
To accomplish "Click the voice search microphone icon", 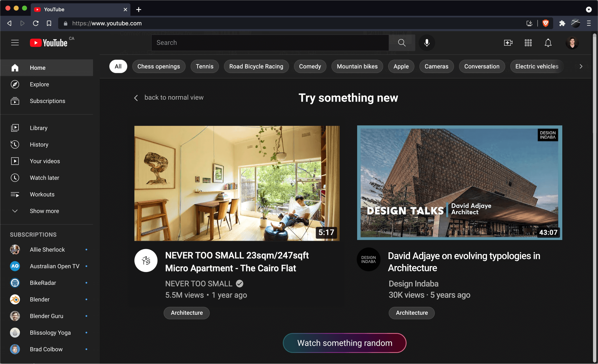I will pos(427,43).
